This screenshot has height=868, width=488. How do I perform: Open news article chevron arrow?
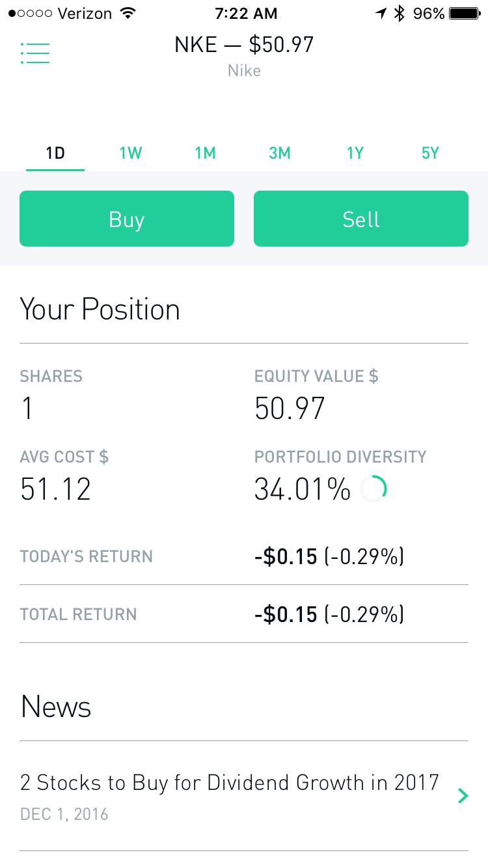point(463,796)
